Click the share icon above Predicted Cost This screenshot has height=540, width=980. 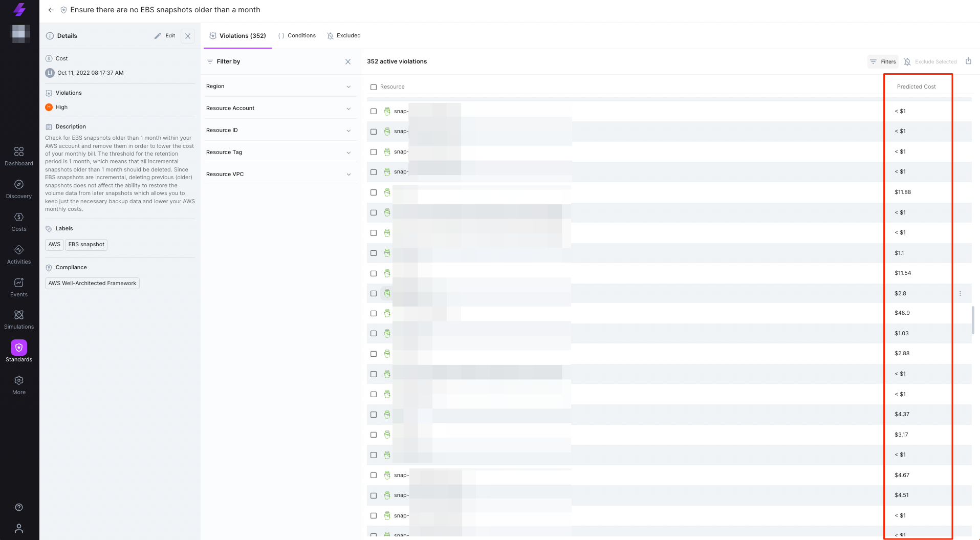point(968,61)
